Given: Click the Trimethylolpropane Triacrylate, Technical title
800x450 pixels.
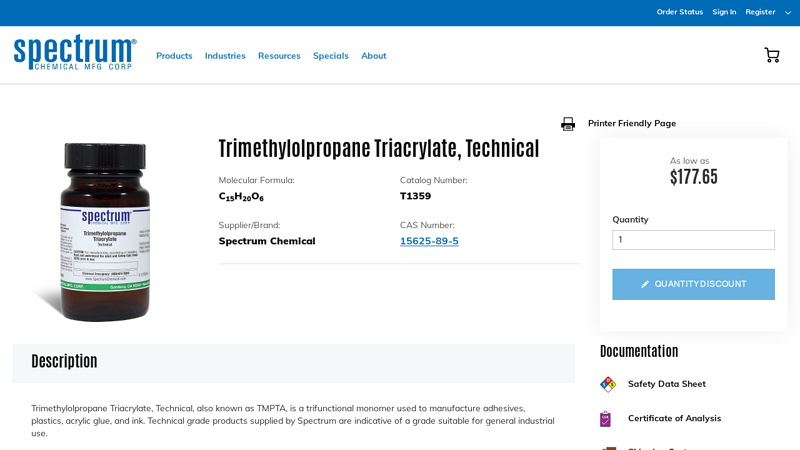Looking at the screenshot, I should (379, 148).
